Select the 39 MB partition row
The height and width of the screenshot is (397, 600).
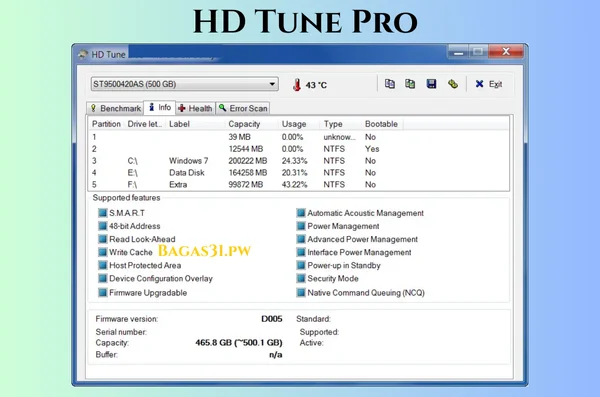[299, 137]
